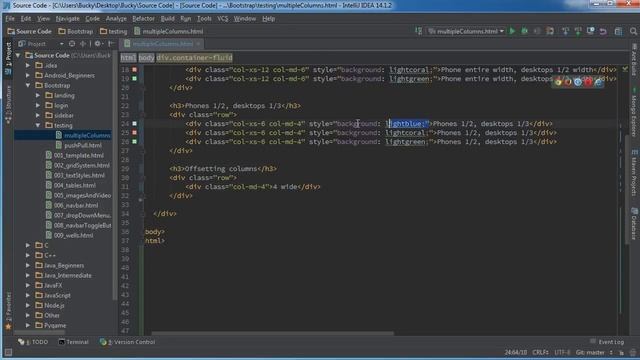Click the editor horizontal scrollbar

[x=273, y=333]
